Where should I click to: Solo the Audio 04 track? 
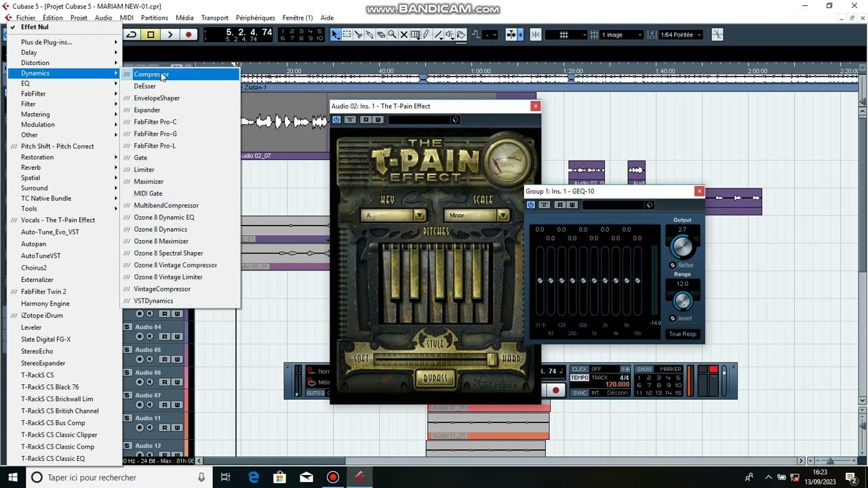(x=127, y=327)
